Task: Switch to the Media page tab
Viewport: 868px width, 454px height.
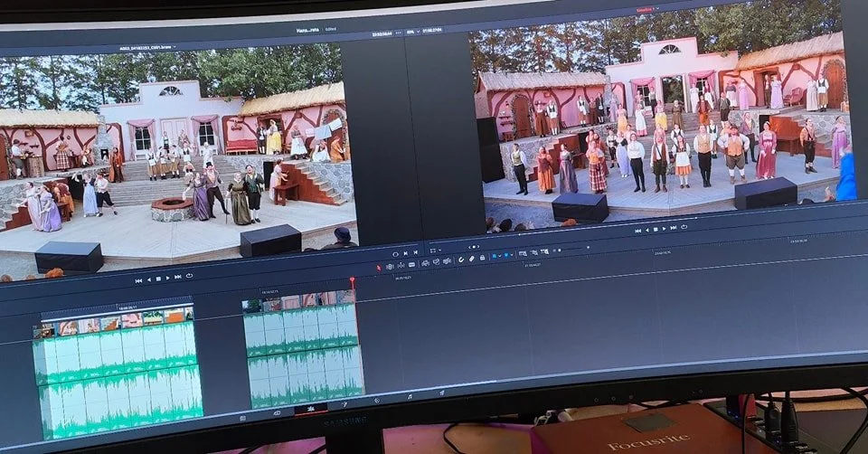Action: pos(242,418)
